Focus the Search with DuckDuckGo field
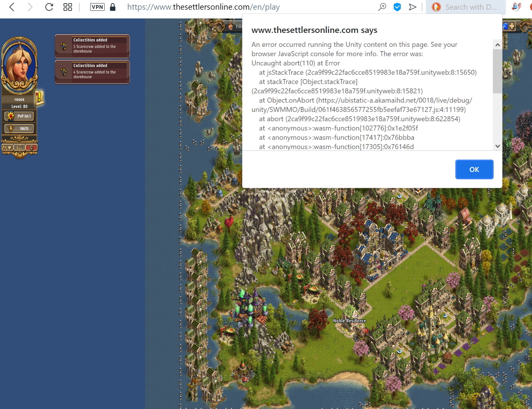 coord(471,7)
